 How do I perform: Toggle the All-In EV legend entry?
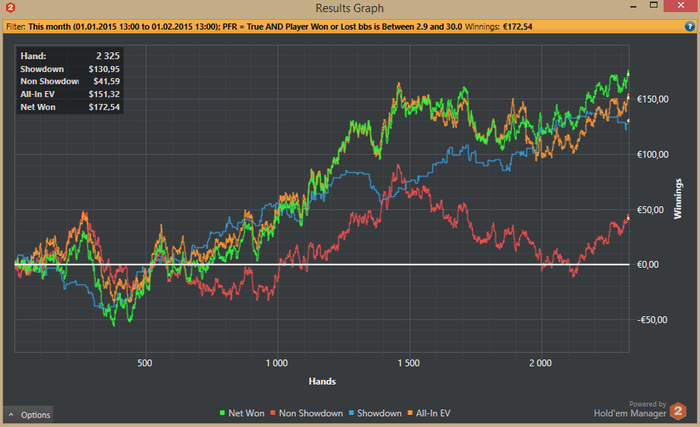click(x=429, y=413)
